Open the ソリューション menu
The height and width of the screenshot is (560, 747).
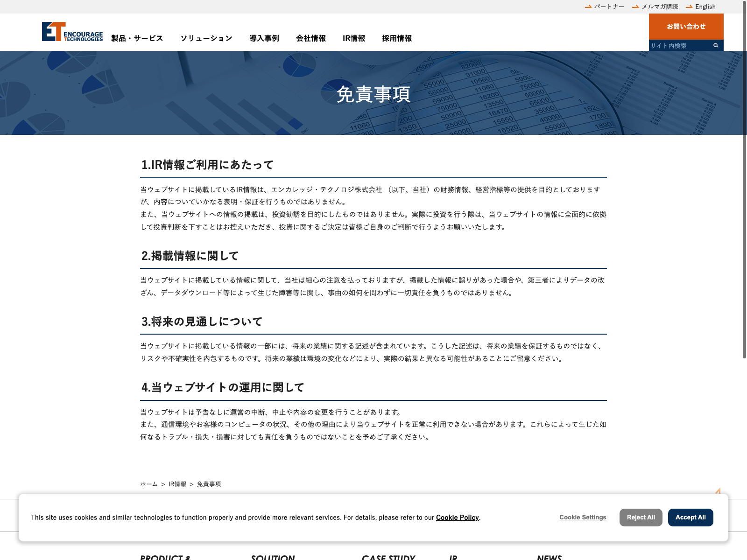206,38
